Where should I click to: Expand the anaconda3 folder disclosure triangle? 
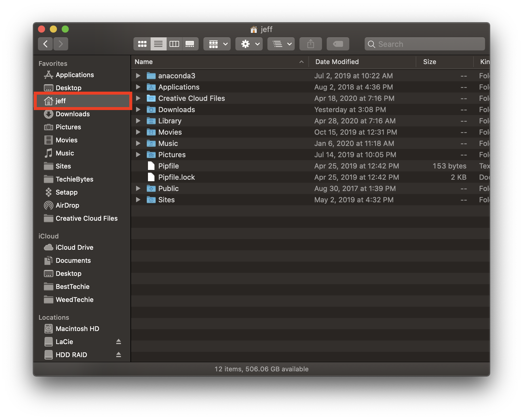pos(138,76)
